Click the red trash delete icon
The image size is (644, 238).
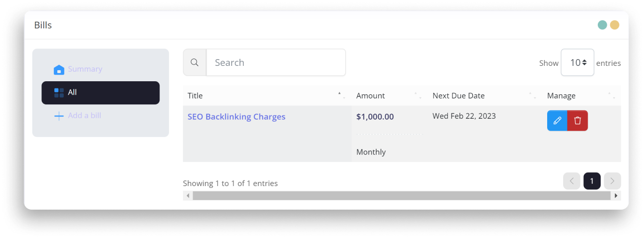coord(578,121)
